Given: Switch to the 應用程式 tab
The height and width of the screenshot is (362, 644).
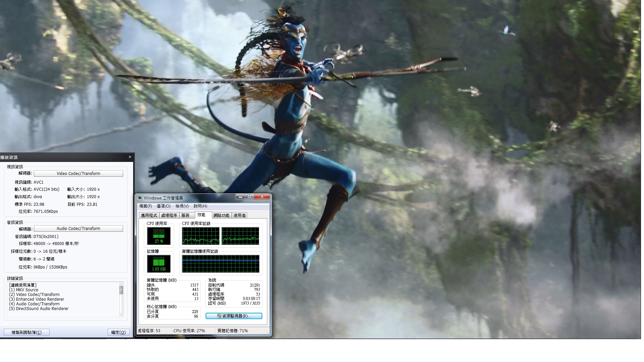Looking at the screenshot, I should [x=149, y=216].
